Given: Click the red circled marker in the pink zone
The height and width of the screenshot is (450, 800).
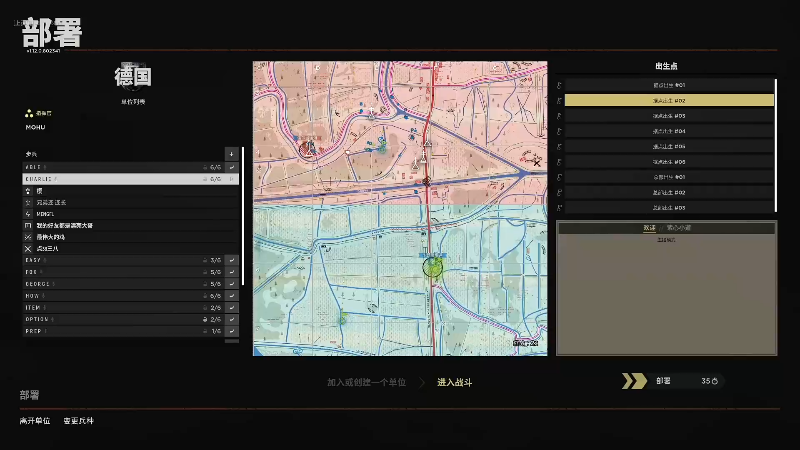Looking at the screenshot, I should (x=307, y=149).
